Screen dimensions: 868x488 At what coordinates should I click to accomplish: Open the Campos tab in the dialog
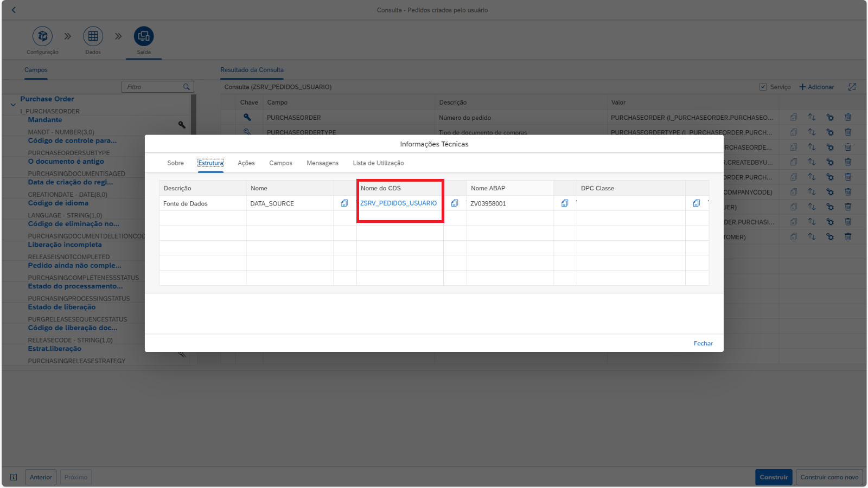[280, 163]
